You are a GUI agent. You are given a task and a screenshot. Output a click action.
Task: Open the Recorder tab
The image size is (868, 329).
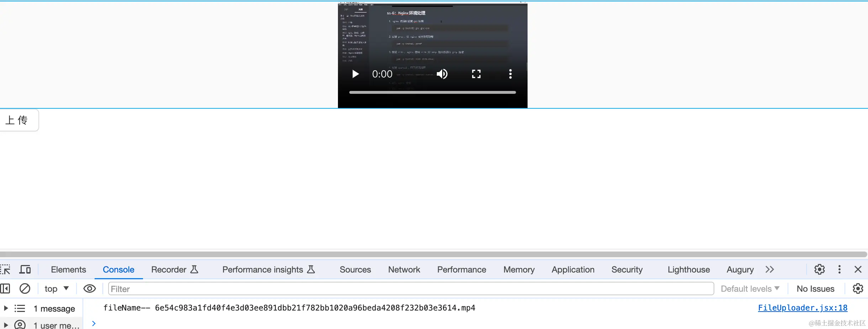point(174,270)
